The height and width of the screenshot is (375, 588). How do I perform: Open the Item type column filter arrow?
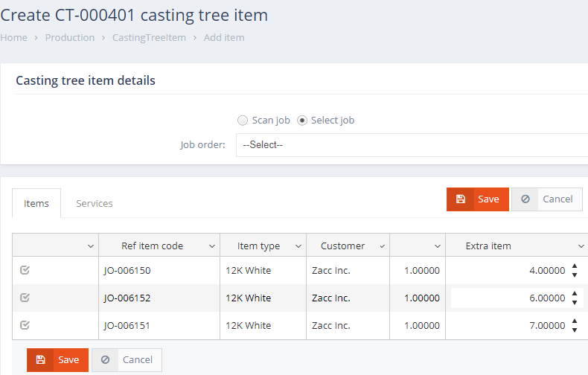click(298, 246)
